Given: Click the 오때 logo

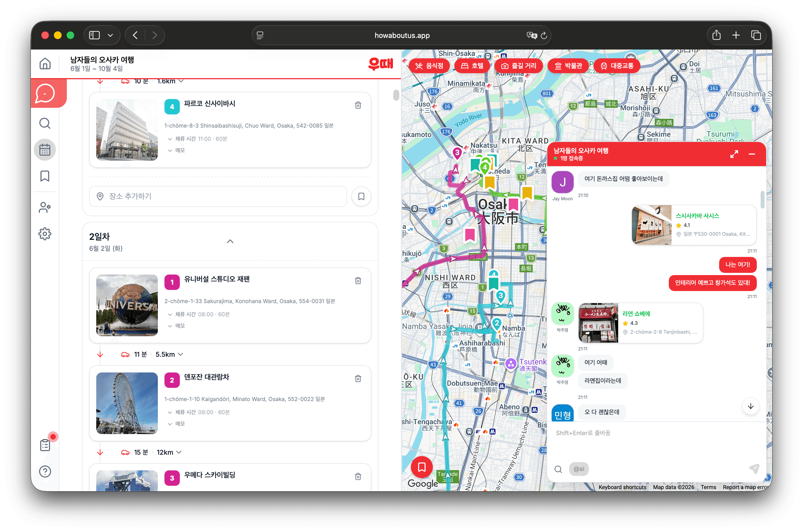Looking at the screenshot, I should 381,64.
